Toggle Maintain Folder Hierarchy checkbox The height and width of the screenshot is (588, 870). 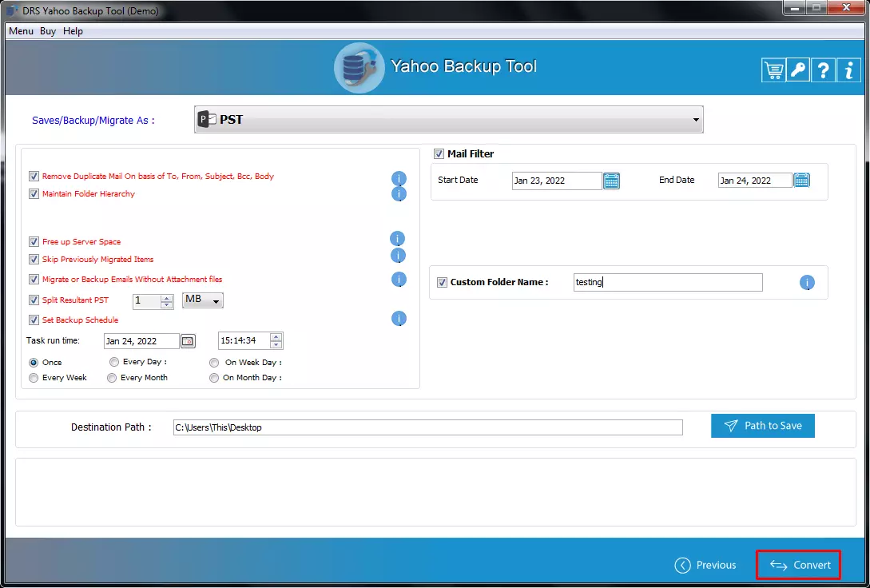point(34,194)
